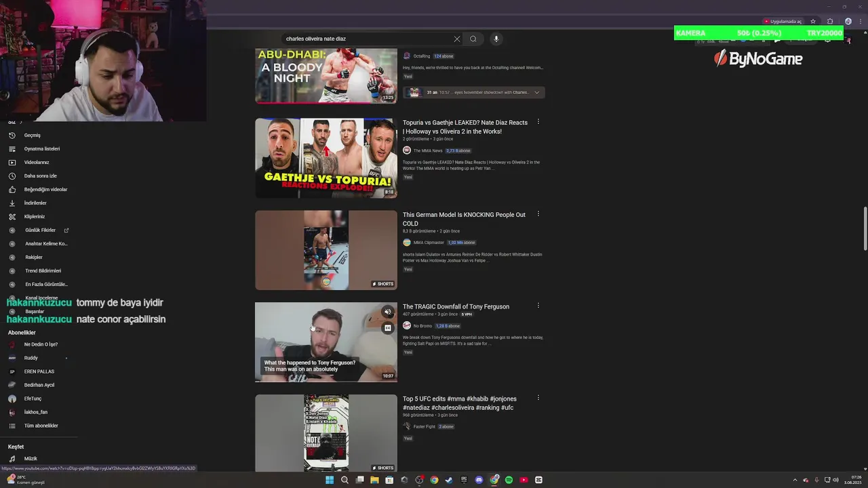Open Günlük Fikirler sidebar entry

[x=39, y=230]
